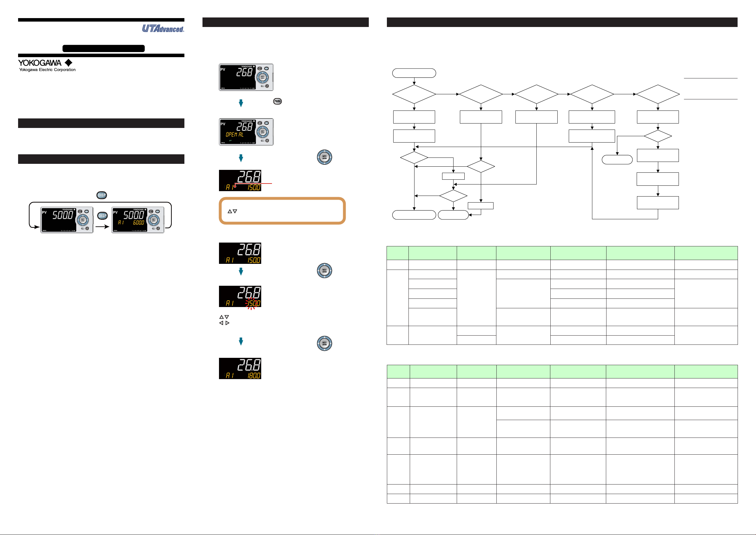Click the standalone PARA key icon
This screenshot has height=535, width=756.
(x=277, y=102)
